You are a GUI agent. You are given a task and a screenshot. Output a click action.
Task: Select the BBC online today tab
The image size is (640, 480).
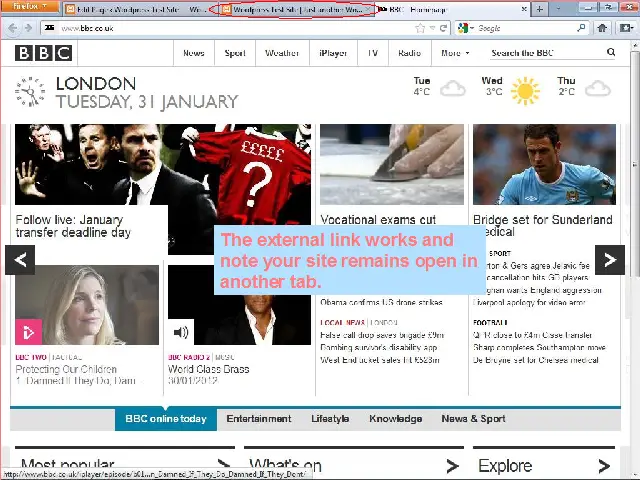click(x=166, y=419)
